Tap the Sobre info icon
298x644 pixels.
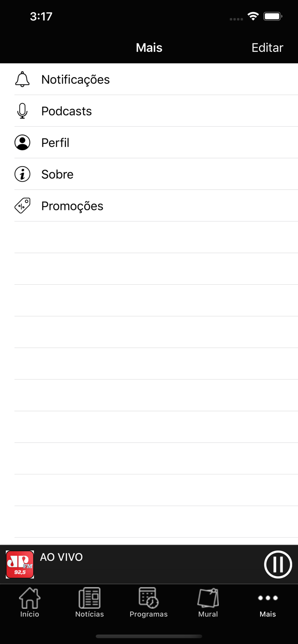(22, 174)
